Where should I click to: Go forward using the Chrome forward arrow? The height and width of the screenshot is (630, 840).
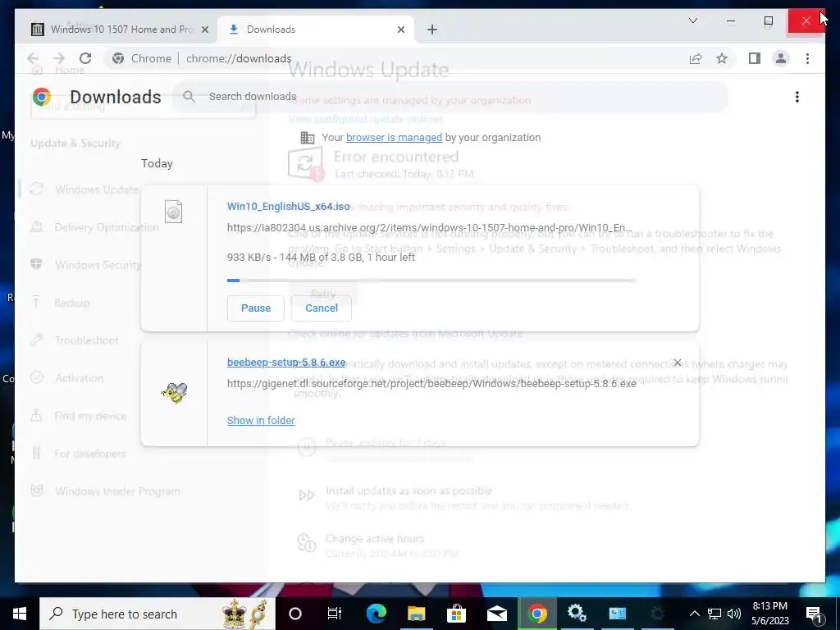(59, 58)
